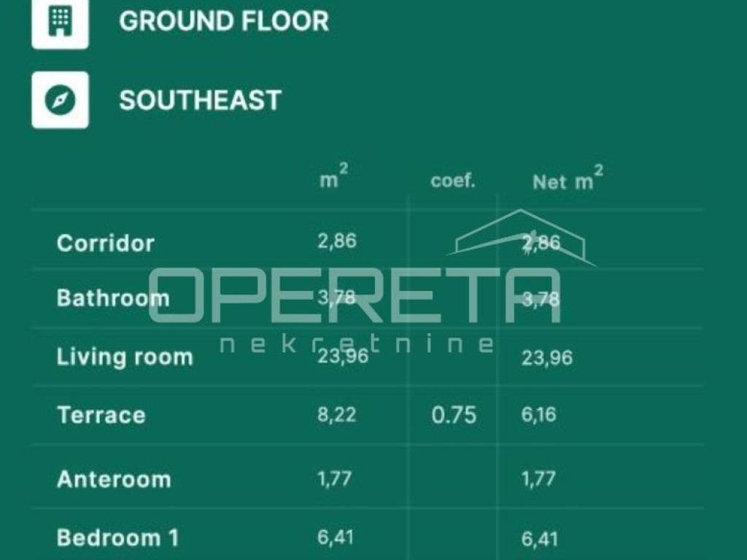Select the Corridor row label
The height and width of the screenshot is (560, 747).
105,244
